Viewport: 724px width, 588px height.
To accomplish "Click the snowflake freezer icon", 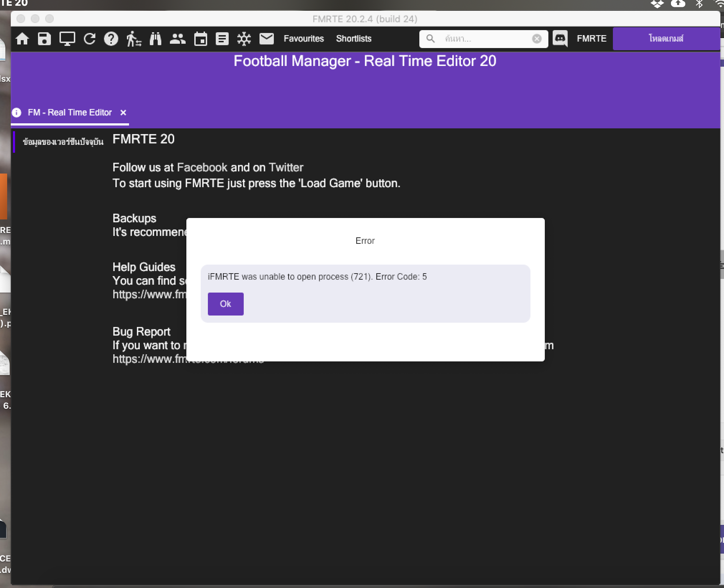I will pyautogui.click(x=244, y=39).
